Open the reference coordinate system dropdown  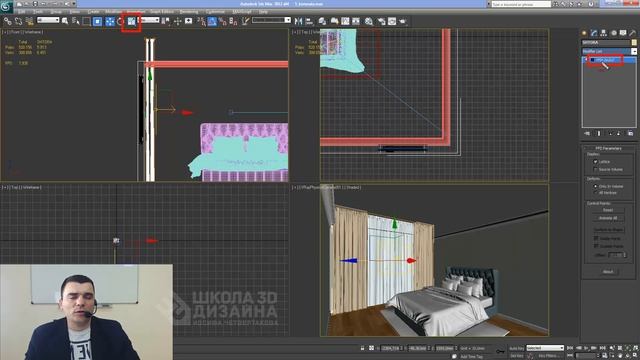(149, 20)
